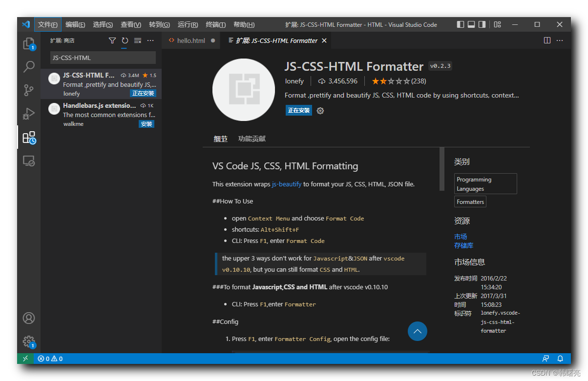
Task: Open the Search view in the Activity Bar
Action: pyautogui.click(x=28, y=66)
